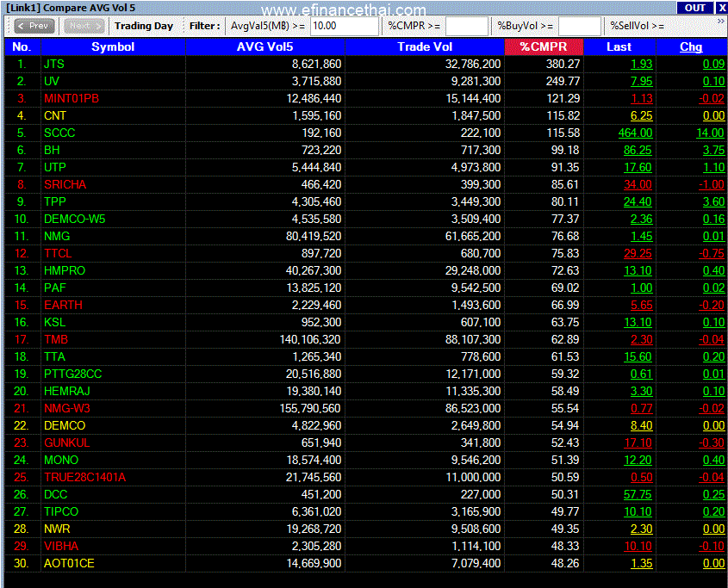
Task: Click the AvgVal5(MB) filter input field
Action: point(345,26)
